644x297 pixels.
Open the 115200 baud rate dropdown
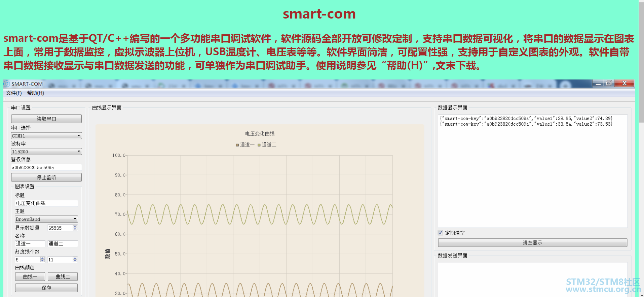click(46, 152)
